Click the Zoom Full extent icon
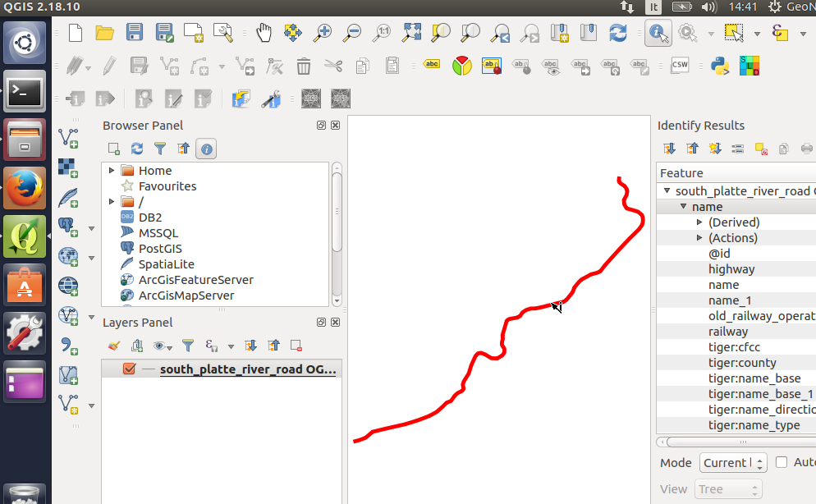This screenshot has width=816, height=504. tap(411, 33)
